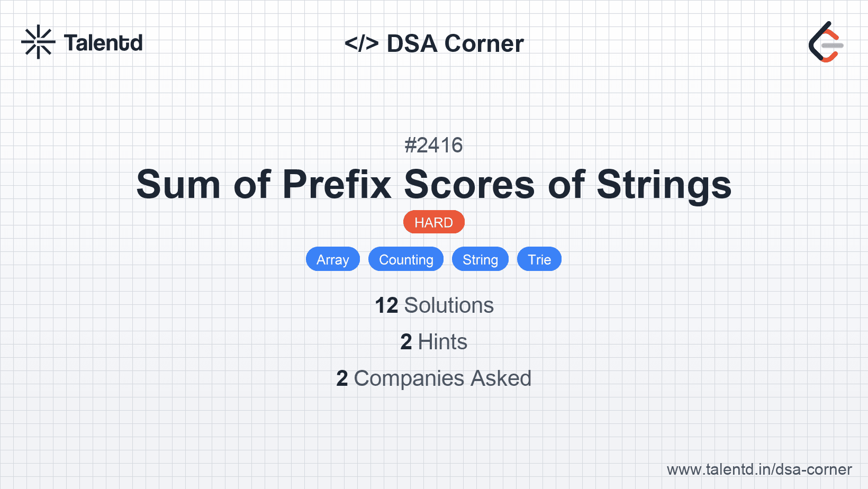This screenshot has width=868, height=489.
Task: Open the word "Solutions"
Action: coord(449,305)
